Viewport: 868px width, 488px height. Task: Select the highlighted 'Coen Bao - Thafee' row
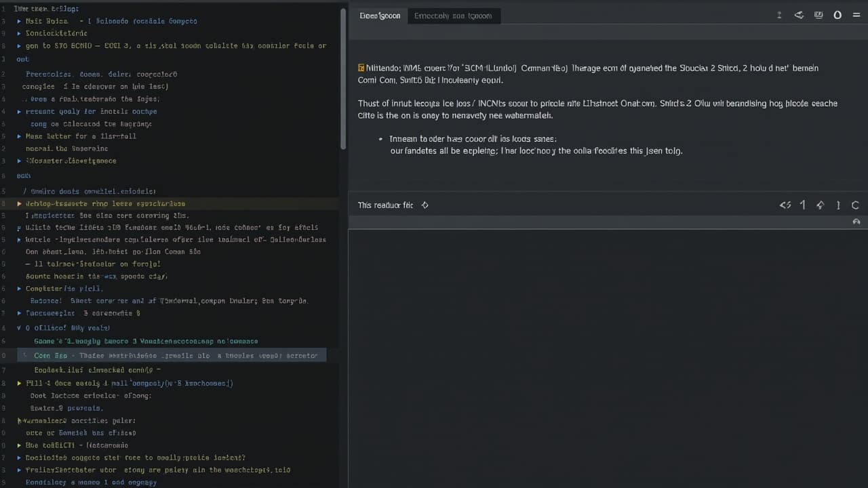[171, 355]
